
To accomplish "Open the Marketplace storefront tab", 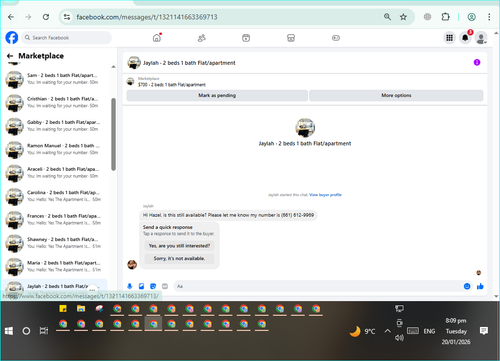I will (291, 38).
